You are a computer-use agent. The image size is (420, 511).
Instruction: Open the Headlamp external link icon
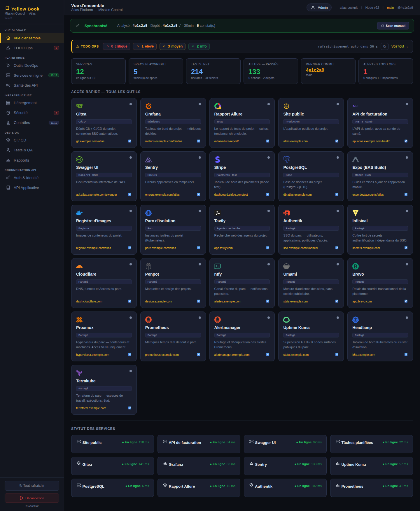[406, 355]
